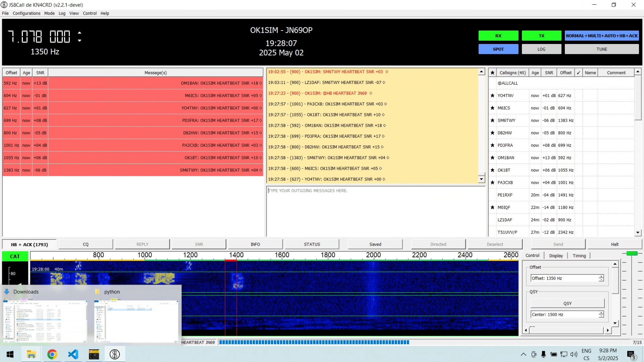Open the notification center icon
Screen dimensions: 644x362
(x=631, y=355)
